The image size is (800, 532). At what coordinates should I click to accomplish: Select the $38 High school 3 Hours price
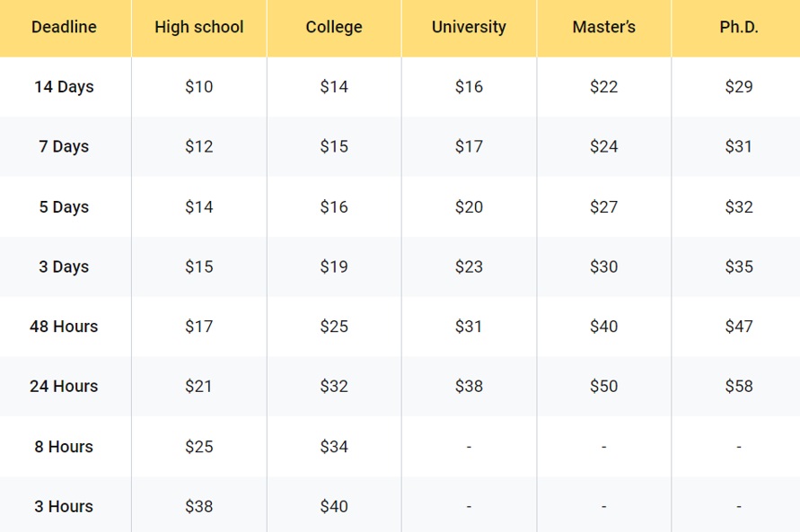pos(198,506)
